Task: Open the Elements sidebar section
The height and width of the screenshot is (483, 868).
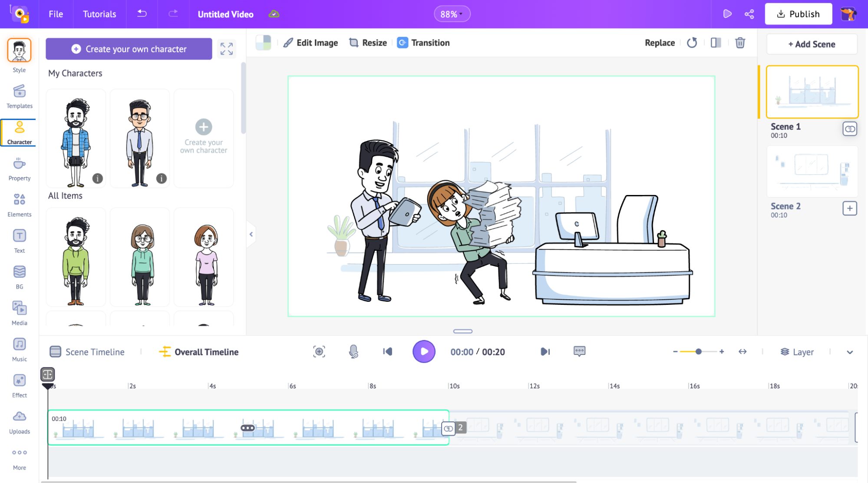Action: (x=19, y=205)
